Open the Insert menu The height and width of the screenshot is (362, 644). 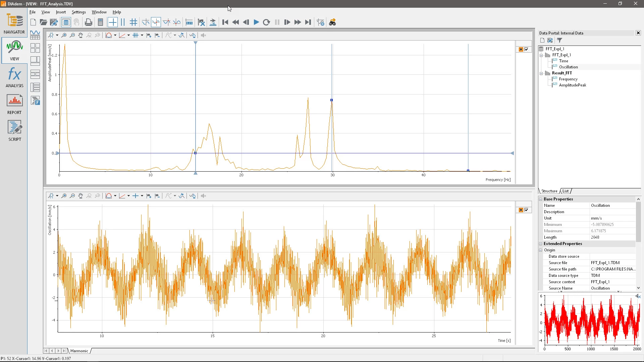(x=60, y=12)
